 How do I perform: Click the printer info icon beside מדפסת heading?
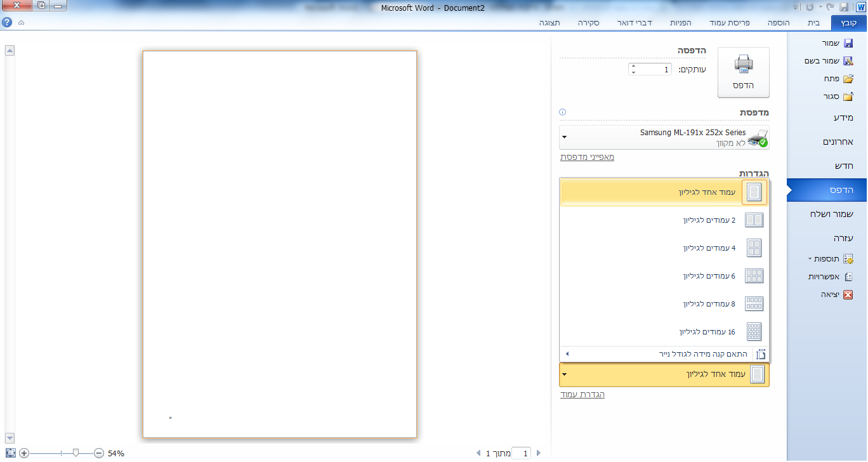tap(562, 112)
